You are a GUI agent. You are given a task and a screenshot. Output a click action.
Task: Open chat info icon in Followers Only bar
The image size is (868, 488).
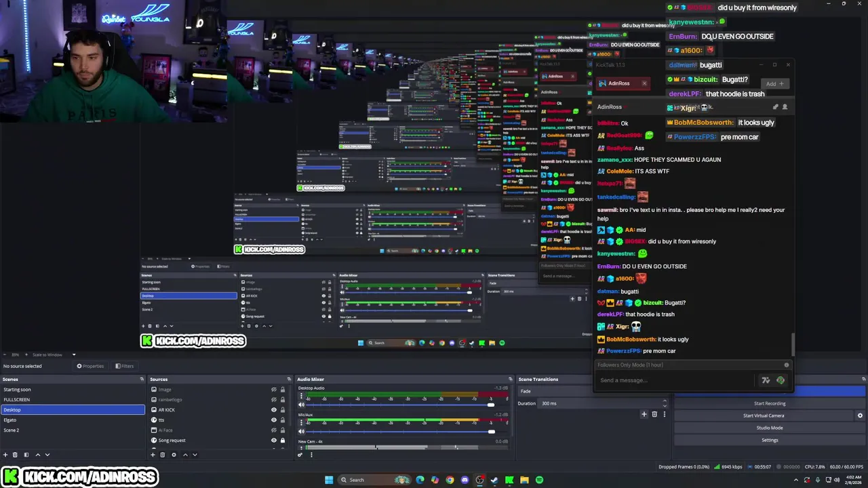(787, 365)
